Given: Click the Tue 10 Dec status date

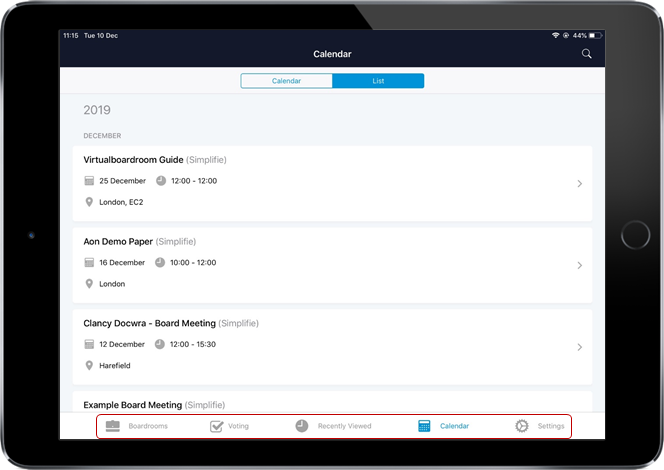Looking at the screenshot, I should coord(101,36).
